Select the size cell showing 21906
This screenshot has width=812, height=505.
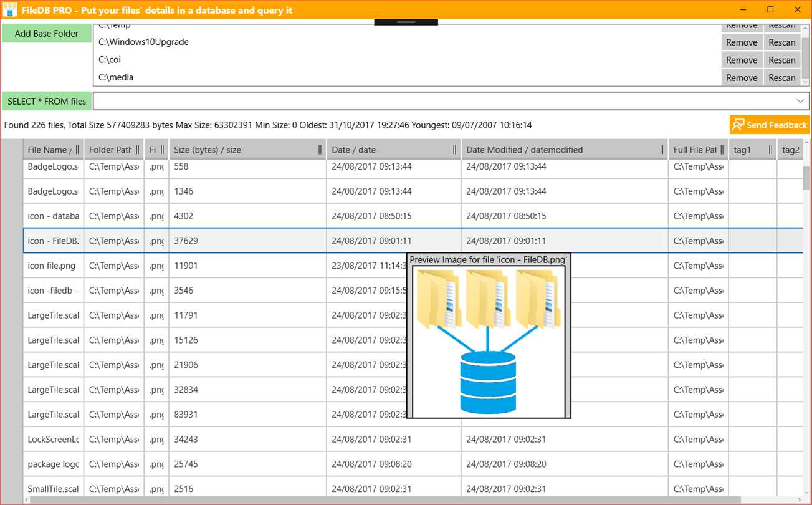pyautogui.click(x=247, y=365)
